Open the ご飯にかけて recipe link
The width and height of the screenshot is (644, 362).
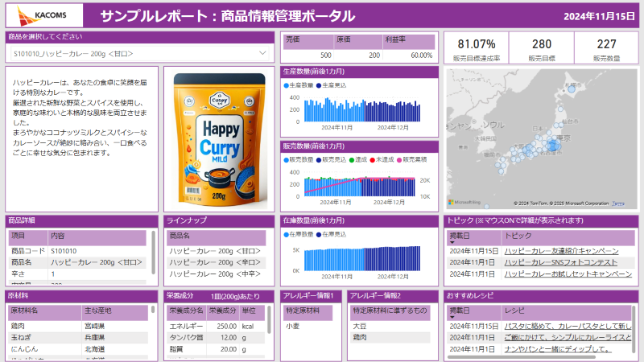pos(568,337)
